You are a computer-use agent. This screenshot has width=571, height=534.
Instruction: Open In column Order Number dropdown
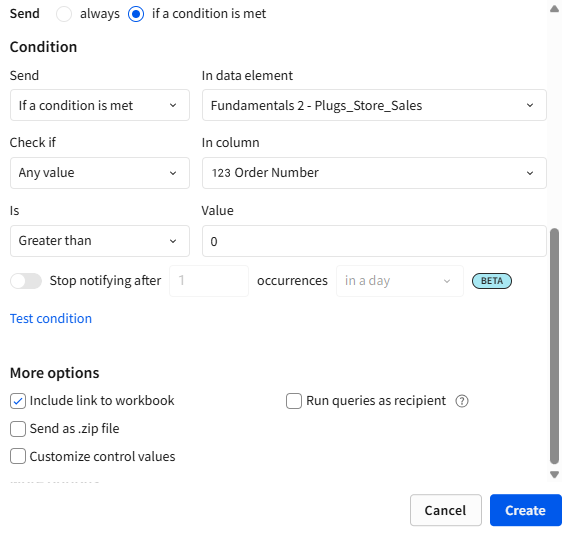coord(374,173)
